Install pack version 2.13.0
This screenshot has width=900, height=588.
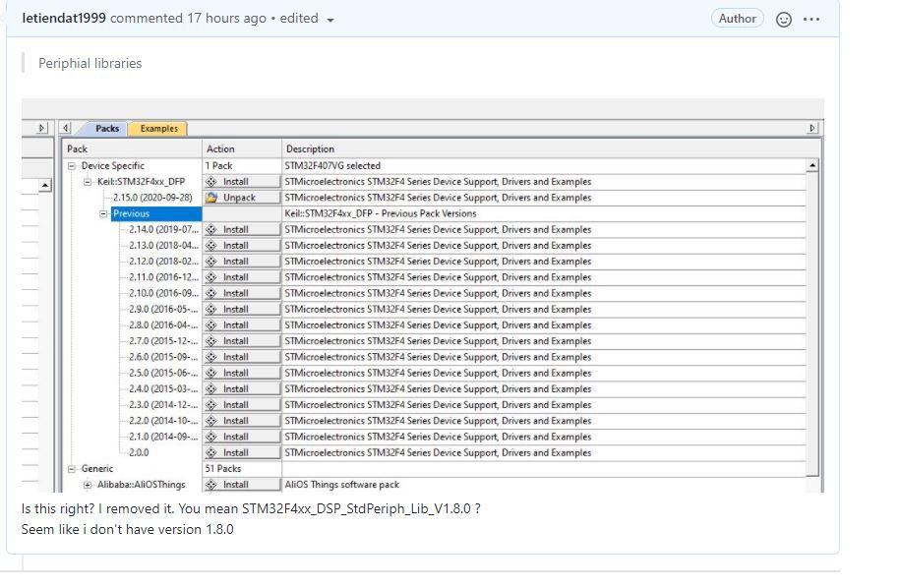(x=242, y=246)
